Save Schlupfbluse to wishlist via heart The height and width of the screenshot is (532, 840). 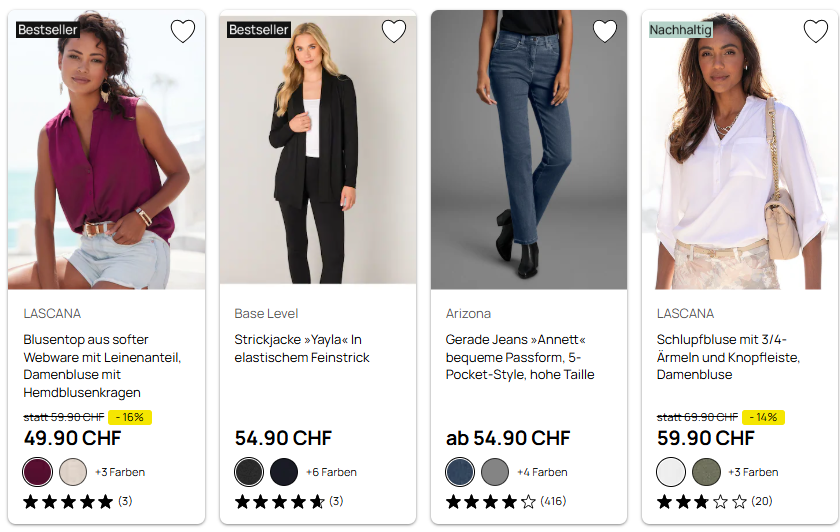pyautogui.click(x=816, y=32)
